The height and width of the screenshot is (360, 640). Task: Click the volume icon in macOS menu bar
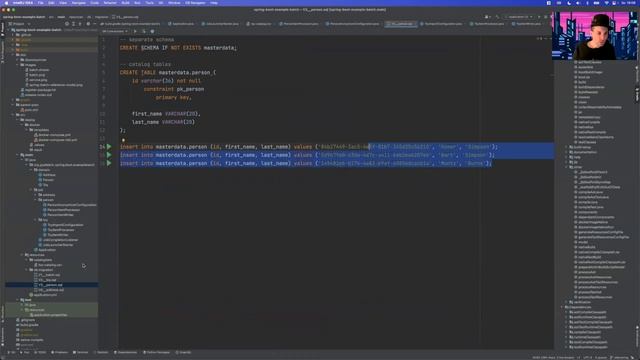(x=578, y=3)
